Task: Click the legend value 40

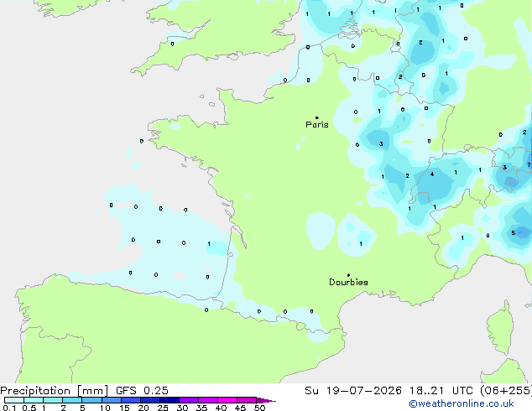Action: 221,408
